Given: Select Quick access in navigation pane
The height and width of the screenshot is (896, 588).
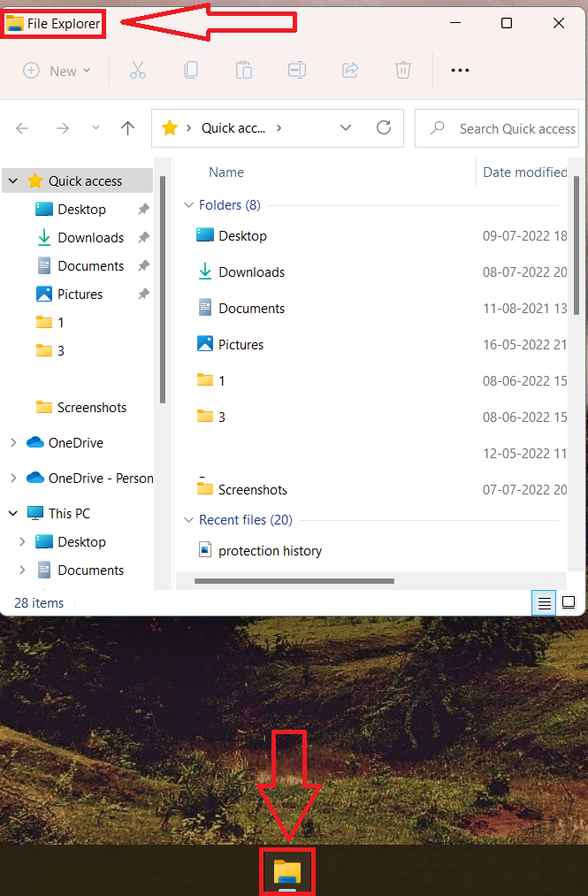Looking at the screenshot, I should pyautogui.click(x=85, y=181).
